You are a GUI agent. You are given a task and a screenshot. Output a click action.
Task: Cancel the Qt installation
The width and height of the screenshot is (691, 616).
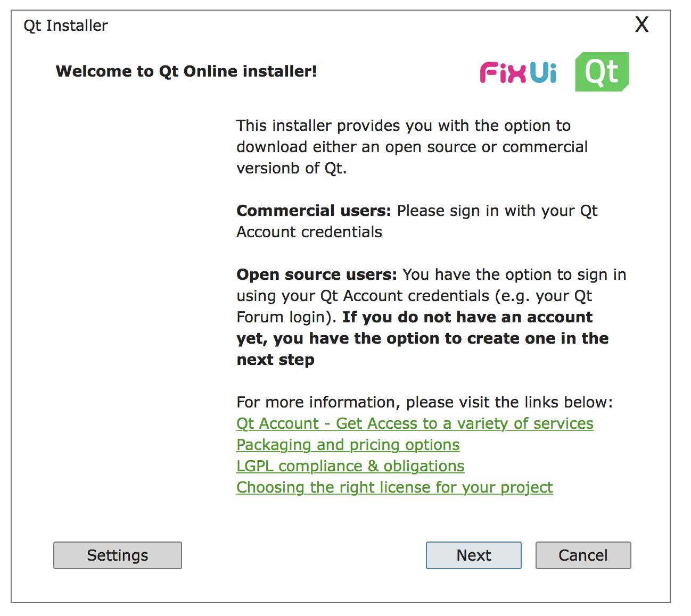tap(583, 555)
